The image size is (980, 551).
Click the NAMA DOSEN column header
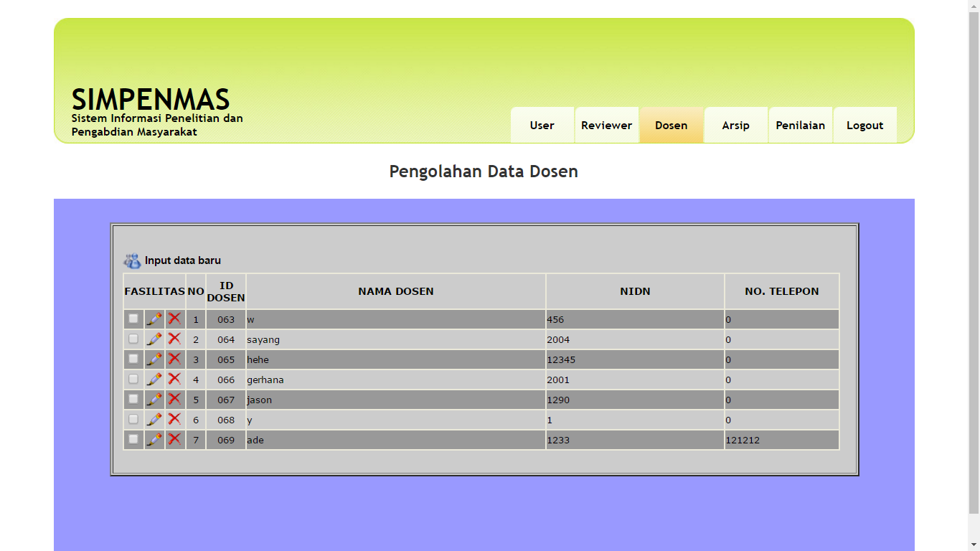(396, 291)
